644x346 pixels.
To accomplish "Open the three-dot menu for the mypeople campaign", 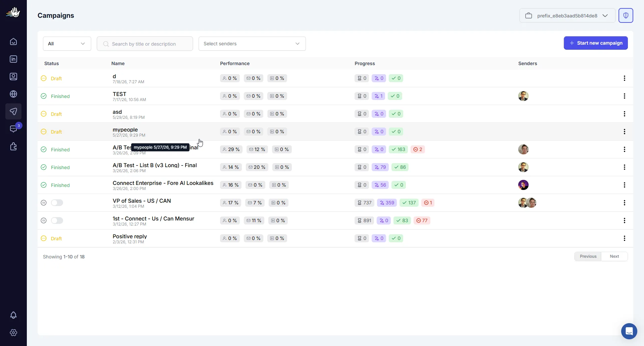I will point(625,132).
